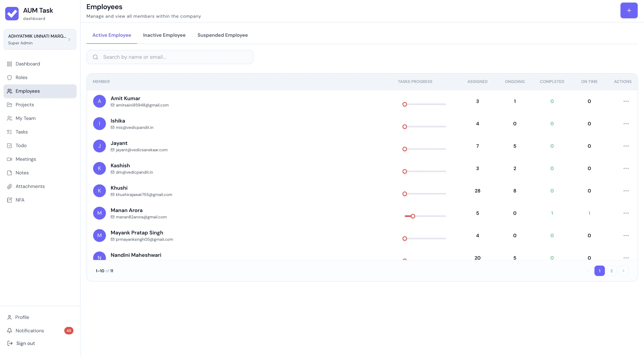Click the plus add employee button

click(x=629, y=10)
